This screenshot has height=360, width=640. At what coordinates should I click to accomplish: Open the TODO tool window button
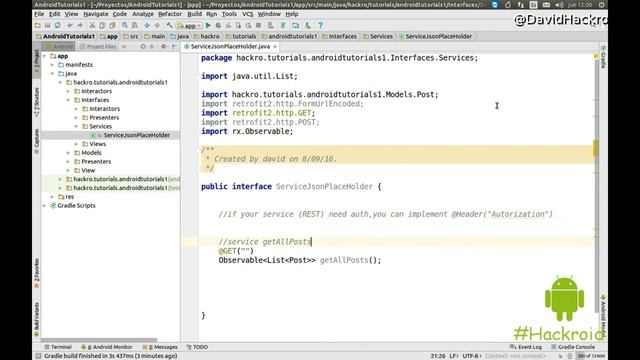tap(197, 347)
